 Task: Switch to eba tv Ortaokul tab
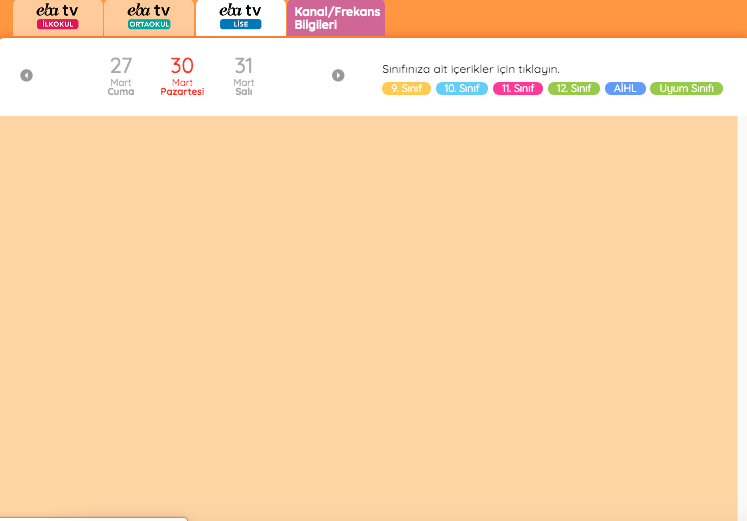(x=148, y=17)
